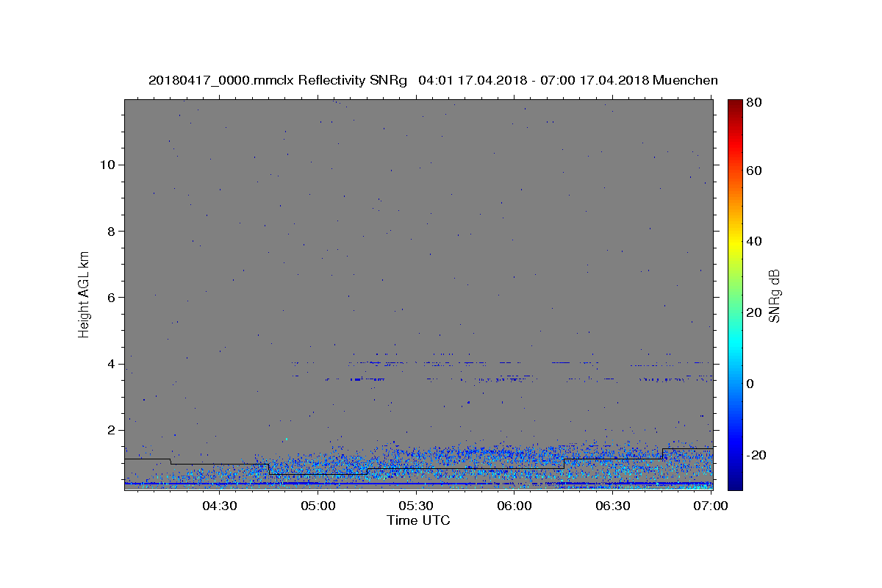This screenshot has height=588, width=882.
Task: Click the colorbar value 40
Action: (754, 241)
